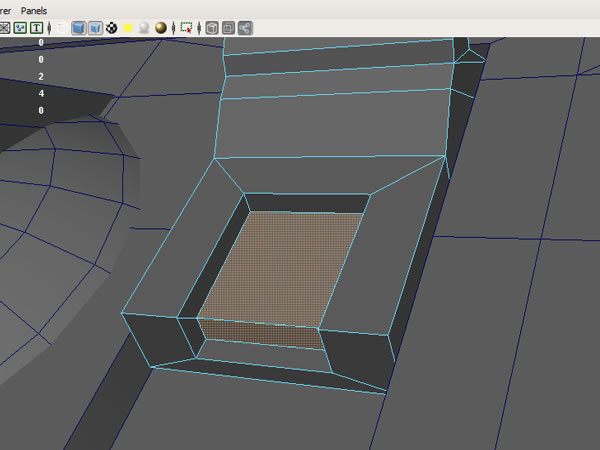Click the textured checker sphere icon
This screenshot has width=600, height=450.
[113, 27]
